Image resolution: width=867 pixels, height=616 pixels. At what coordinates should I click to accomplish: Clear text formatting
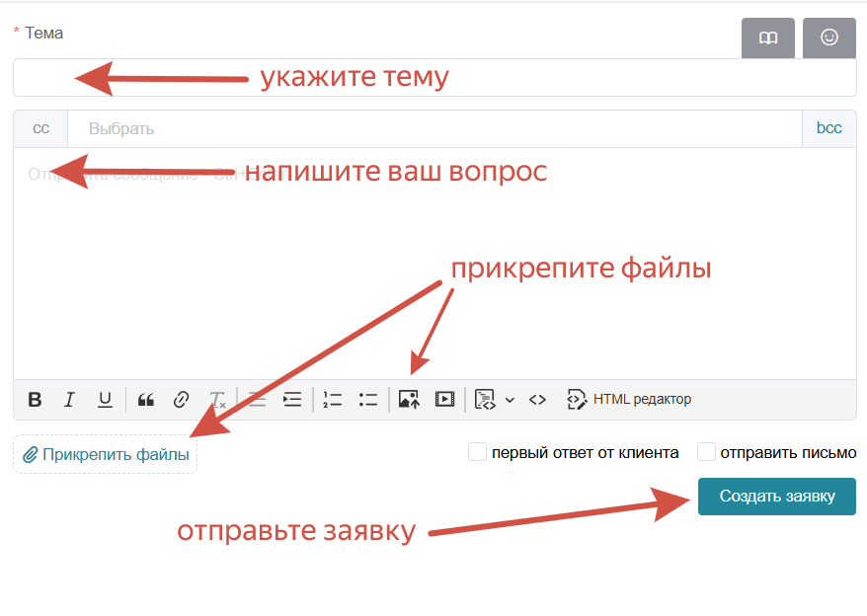[217, 399]
